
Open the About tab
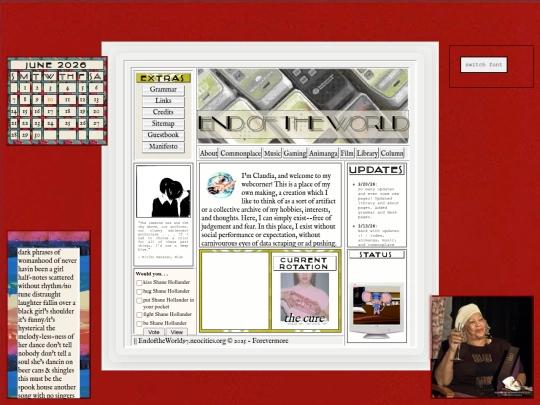[x=208, y=153]
